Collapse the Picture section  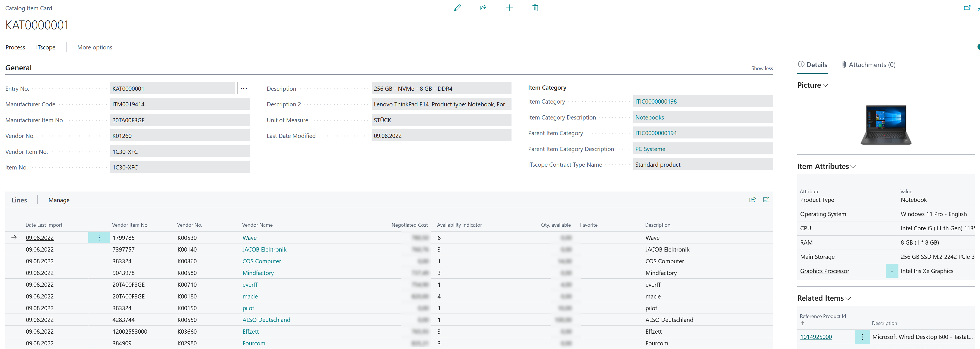pyautogui.click(x=825, y=85)
